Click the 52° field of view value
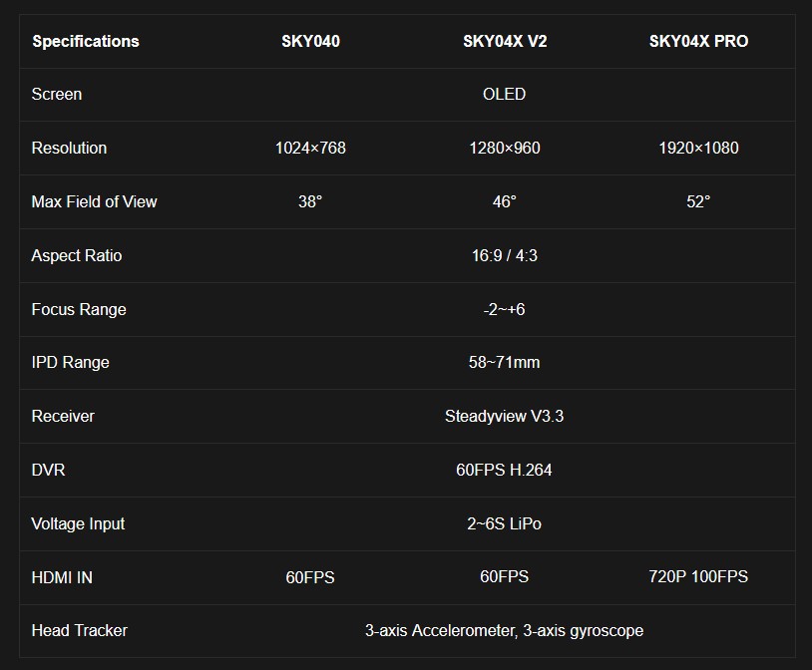Screen dimensions: 812x670 tap(698, 201)
